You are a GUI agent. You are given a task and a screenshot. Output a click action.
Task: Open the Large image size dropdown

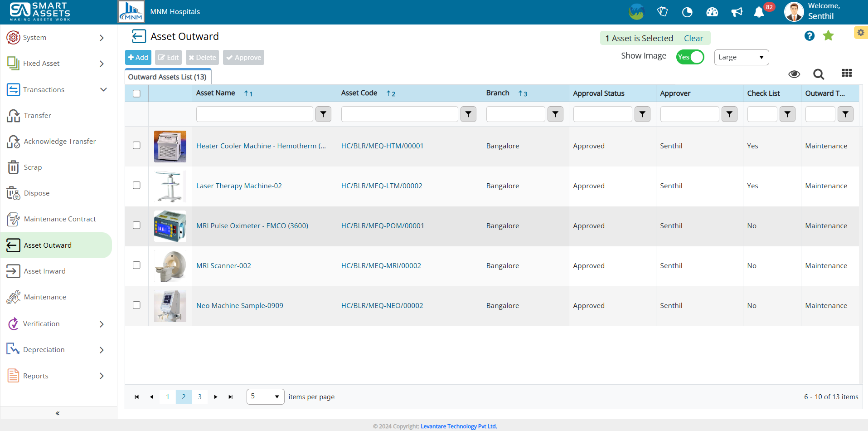(741, 57)
